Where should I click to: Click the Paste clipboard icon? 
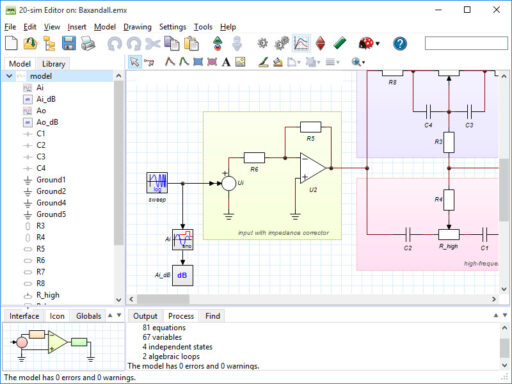(x=192, y=44)
